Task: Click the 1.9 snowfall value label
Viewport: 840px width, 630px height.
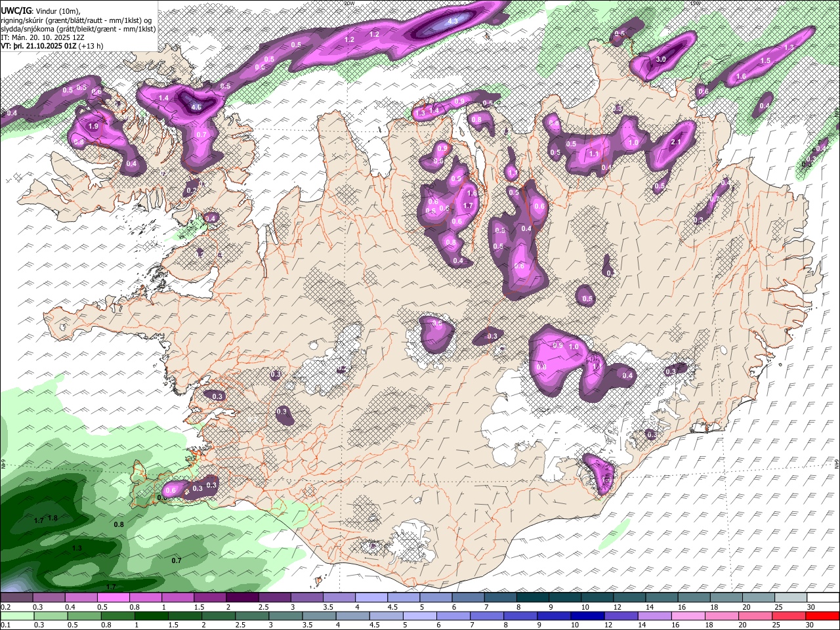Action: point(93,126)
